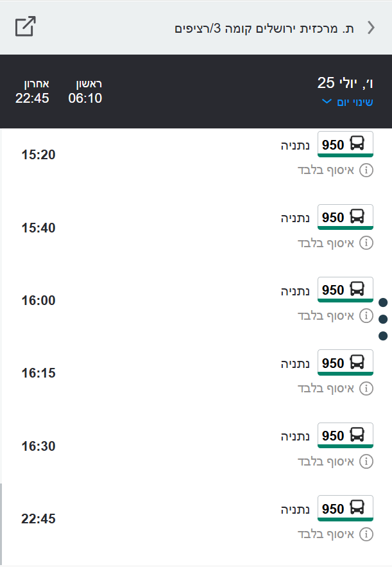Click the last departure time 22:45 in header

[x=32, y=98]
